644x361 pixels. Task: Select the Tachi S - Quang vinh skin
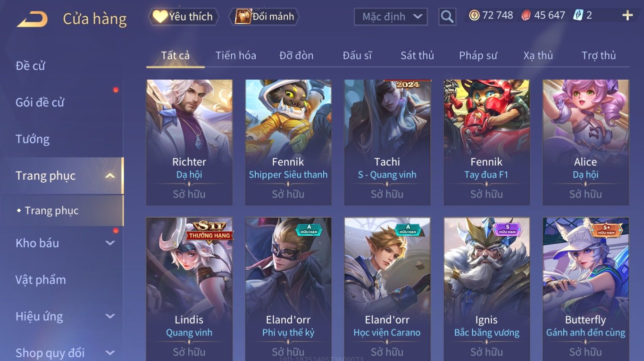[387, 142]
